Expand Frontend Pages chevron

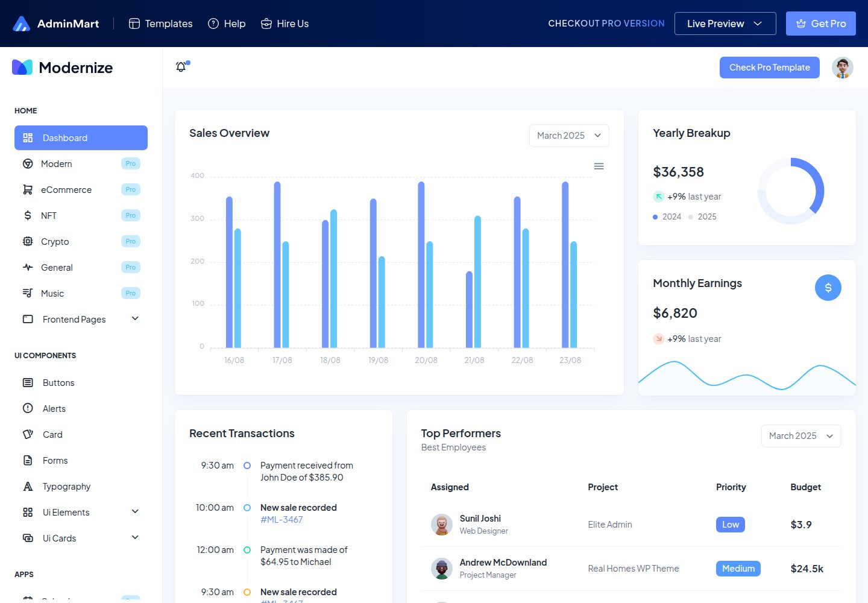135,318
